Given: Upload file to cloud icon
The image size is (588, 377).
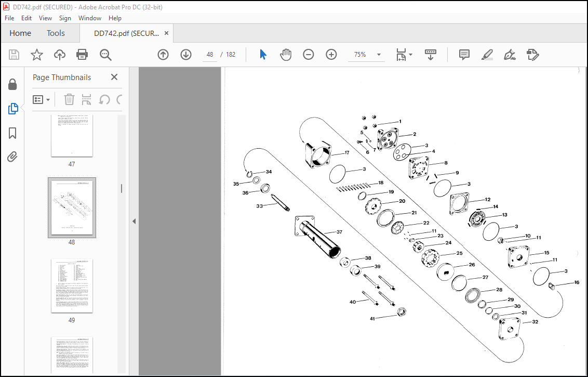Looking at the screenshot, I should [x=60, y=55].
